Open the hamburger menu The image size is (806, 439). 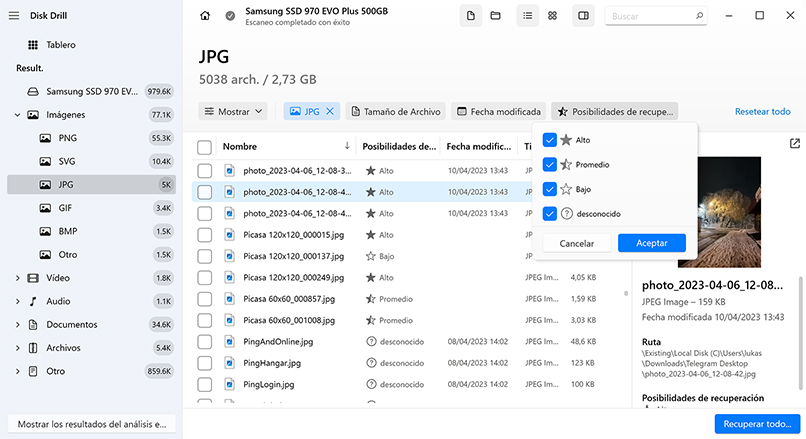tap(14, 16)
